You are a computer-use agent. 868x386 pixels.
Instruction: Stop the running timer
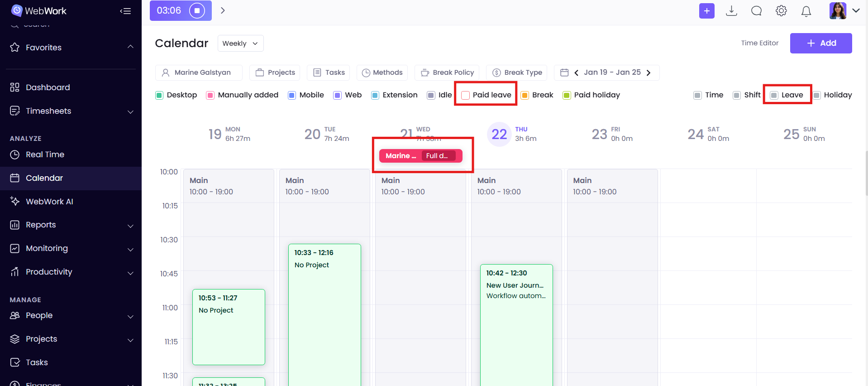(197, 10)
